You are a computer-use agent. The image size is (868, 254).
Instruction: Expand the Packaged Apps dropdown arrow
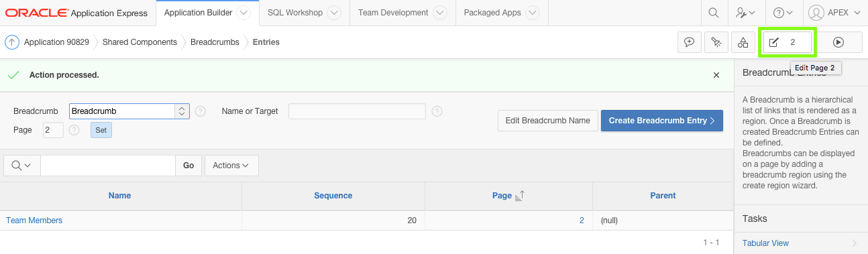[x=533, y=13]
